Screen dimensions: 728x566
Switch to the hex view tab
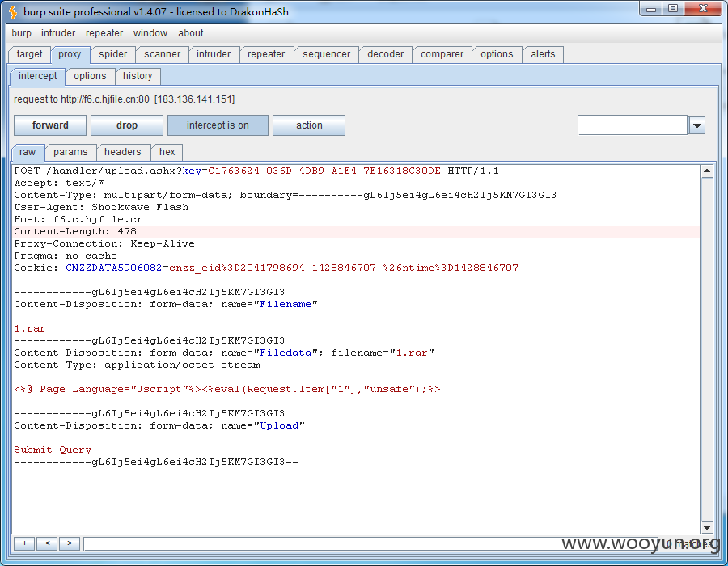[167, 152]
